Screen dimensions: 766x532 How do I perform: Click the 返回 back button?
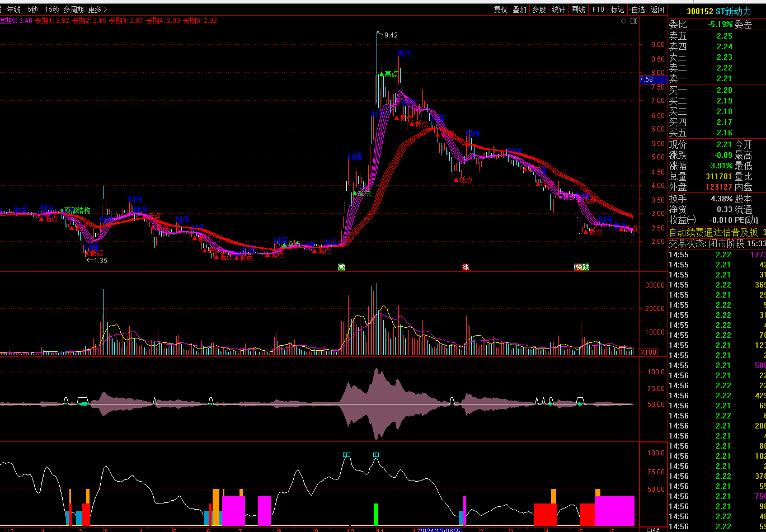[657, 10]
